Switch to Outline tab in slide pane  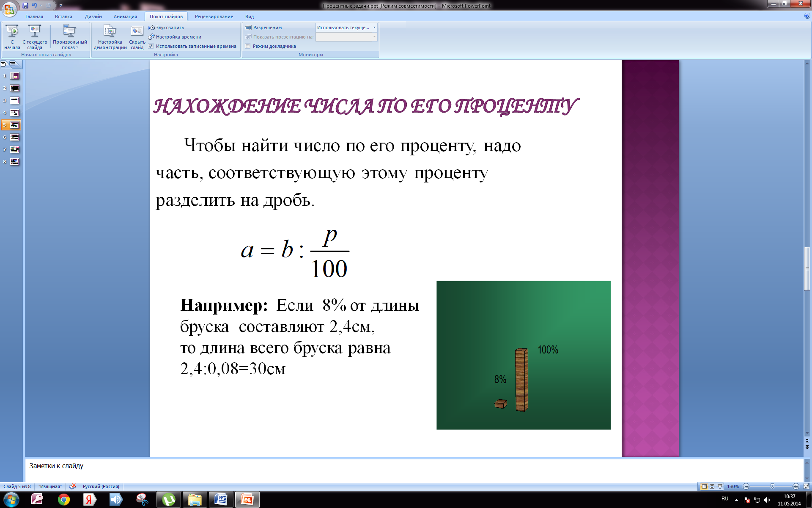13,64
